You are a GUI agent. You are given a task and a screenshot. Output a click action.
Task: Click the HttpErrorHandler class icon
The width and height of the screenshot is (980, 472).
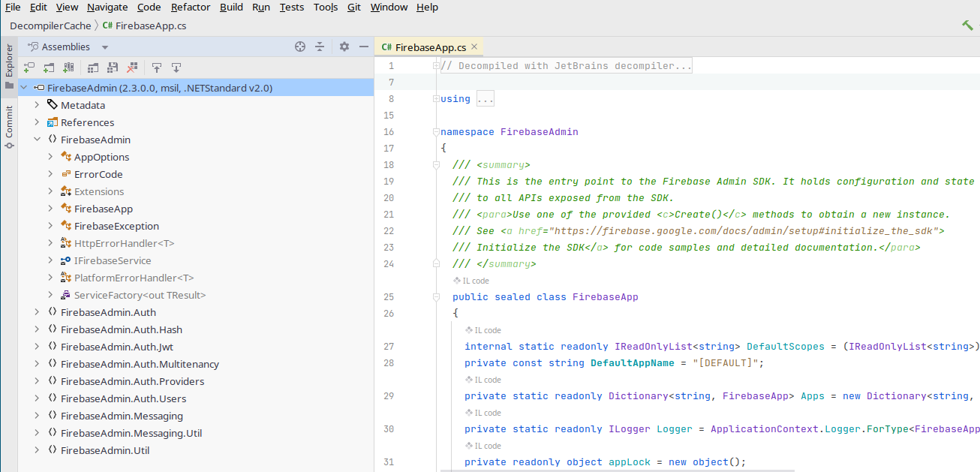(66, 243)
